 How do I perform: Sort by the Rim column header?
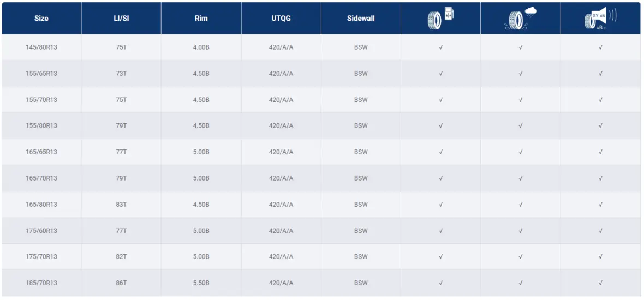coord(201,19)
